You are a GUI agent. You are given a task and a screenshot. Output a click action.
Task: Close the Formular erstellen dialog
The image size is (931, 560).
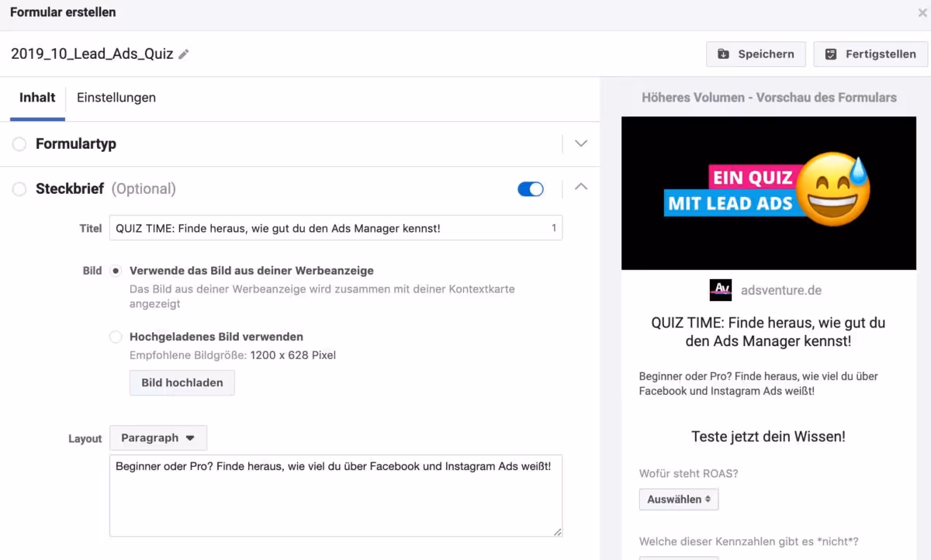(x=921, y=13)
